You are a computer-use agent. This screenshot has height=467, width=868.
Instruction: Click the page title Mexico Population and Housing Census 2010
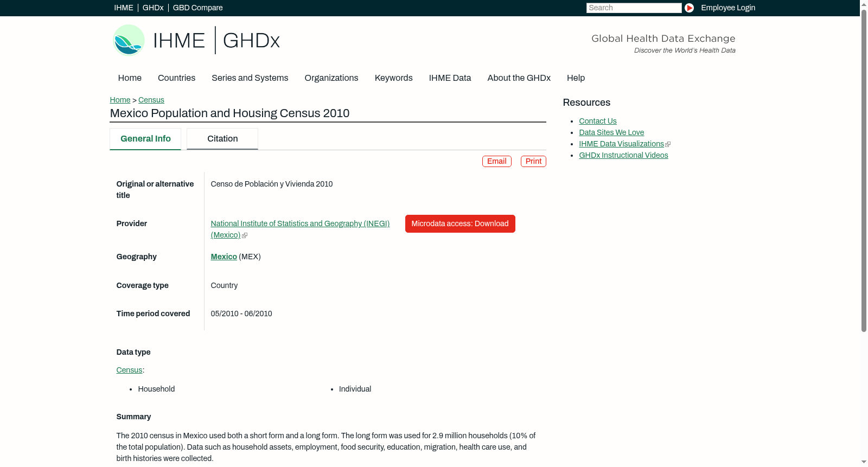tap(229, 113)
